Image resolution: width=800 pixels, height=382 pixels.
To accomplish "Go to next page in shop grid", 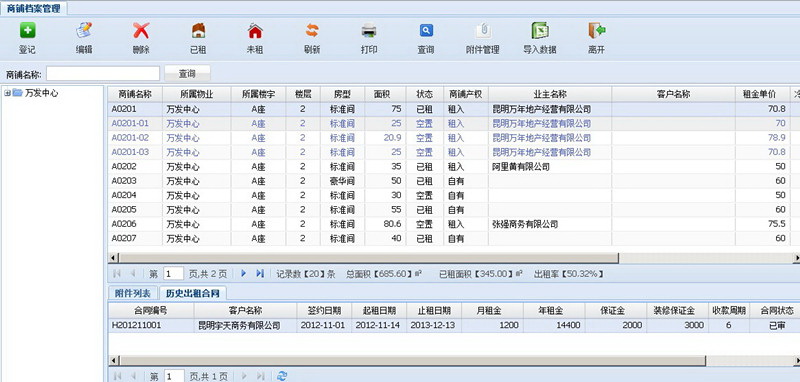I will point(243,274).
